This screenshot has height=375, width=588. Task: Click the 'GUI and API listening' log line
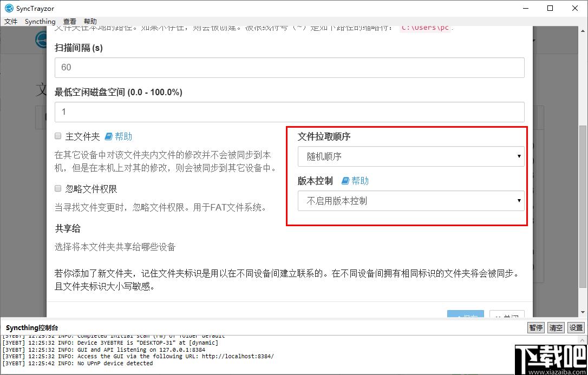104,350
